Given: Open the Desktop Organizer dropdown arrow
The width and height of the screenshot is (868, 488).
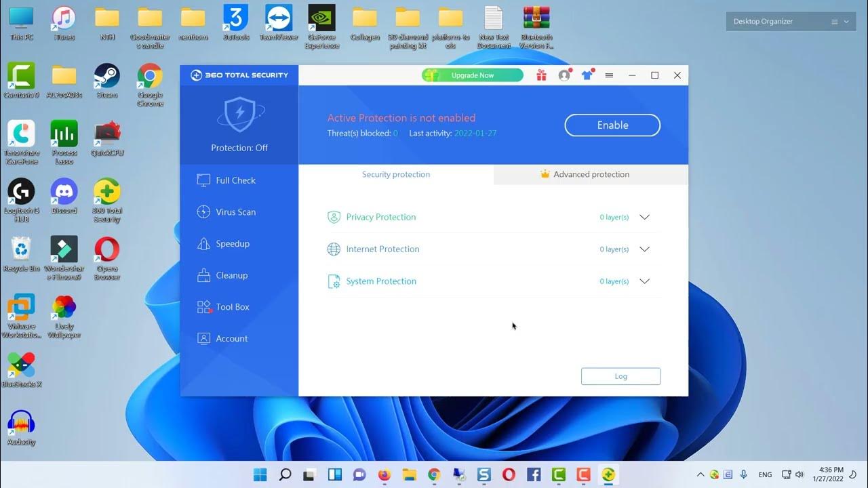Looking at the screenshot, I should coord(846,22).
